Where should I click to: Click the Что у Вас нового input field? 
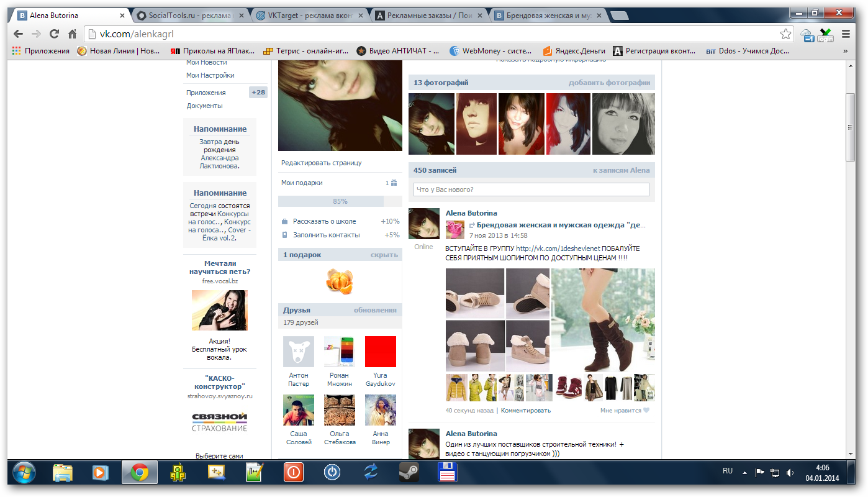pyautogui.click(x=531, y=189)
